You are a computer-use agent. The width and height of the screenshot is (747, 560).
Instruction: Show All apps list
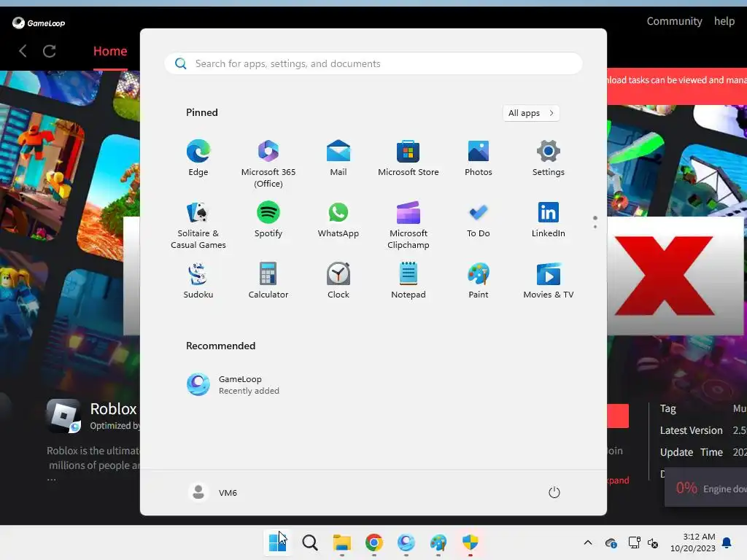click(531, 113)
